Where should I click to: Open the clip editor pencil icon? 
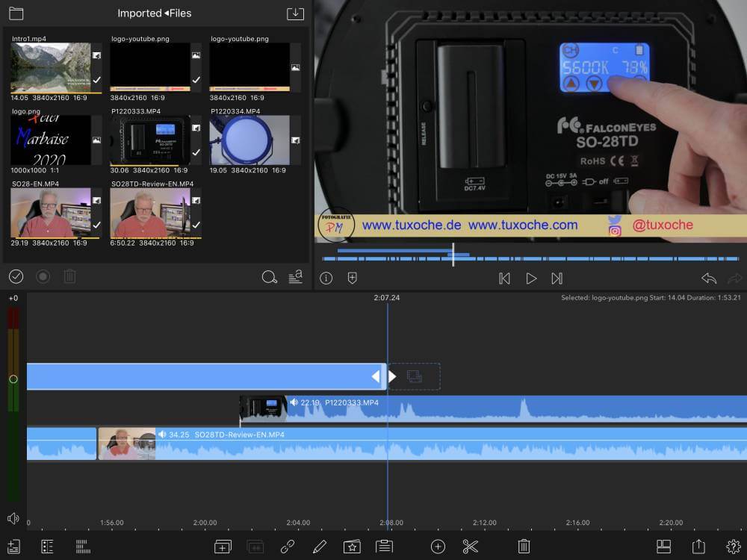coord(320,547)
